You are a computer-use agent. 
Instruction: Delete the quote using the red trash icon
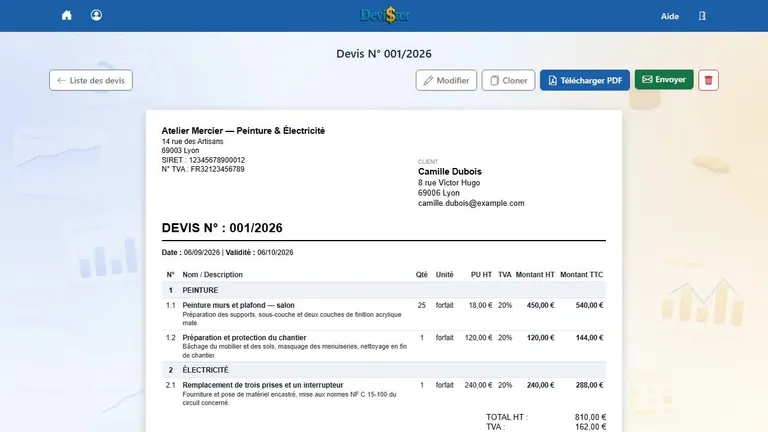coord(708,80)
